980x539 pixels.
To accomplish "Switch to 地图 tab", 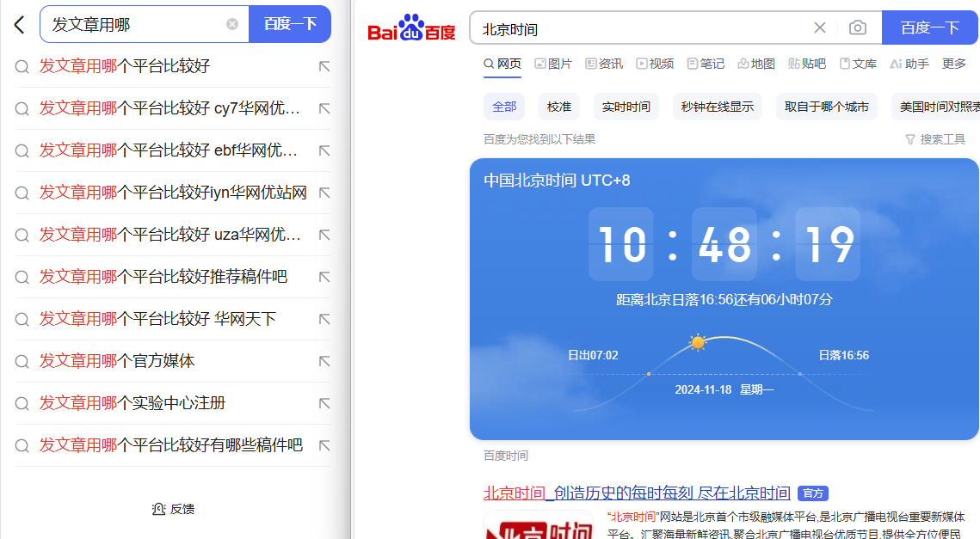I will [756, 64].
